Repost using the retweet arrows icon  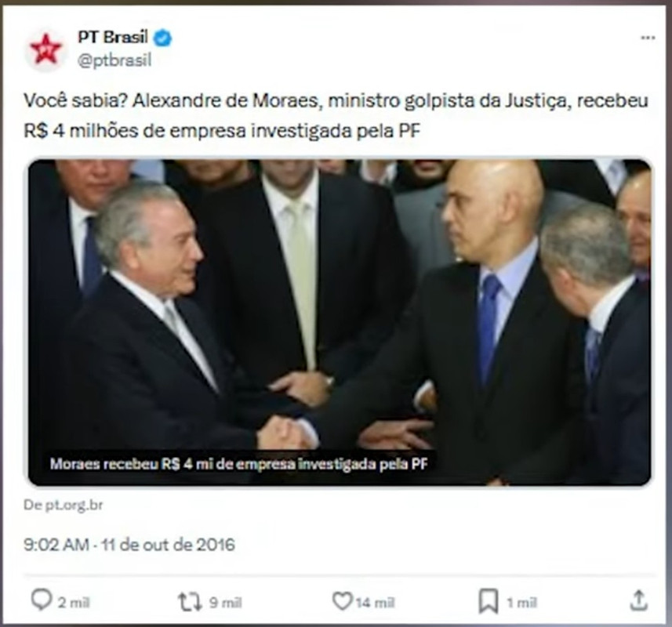[x=190, y=602]
